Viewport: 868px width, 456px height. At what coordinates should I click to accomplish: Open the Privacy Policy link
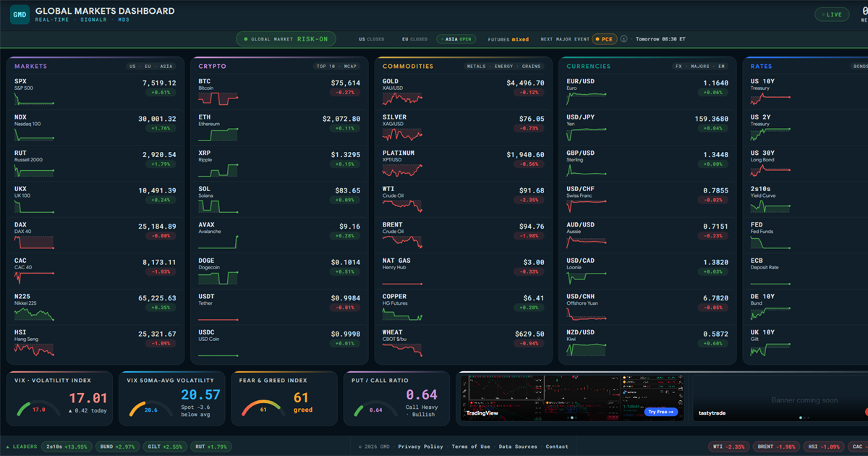(420, 447)
